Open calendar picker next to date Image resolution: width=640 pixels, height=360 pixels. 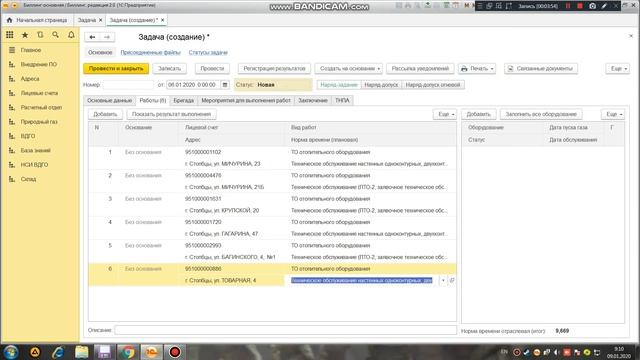(224, 84)
